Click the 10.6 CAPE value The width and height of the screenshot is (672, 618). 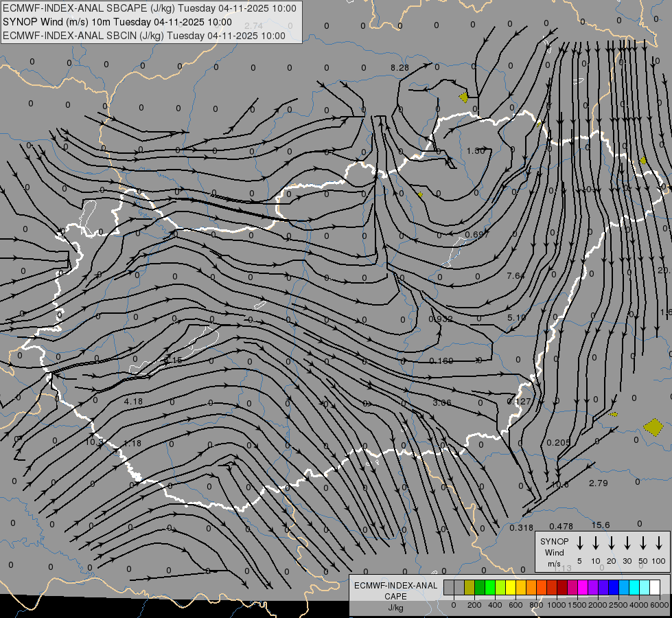[x=559, y=485]
